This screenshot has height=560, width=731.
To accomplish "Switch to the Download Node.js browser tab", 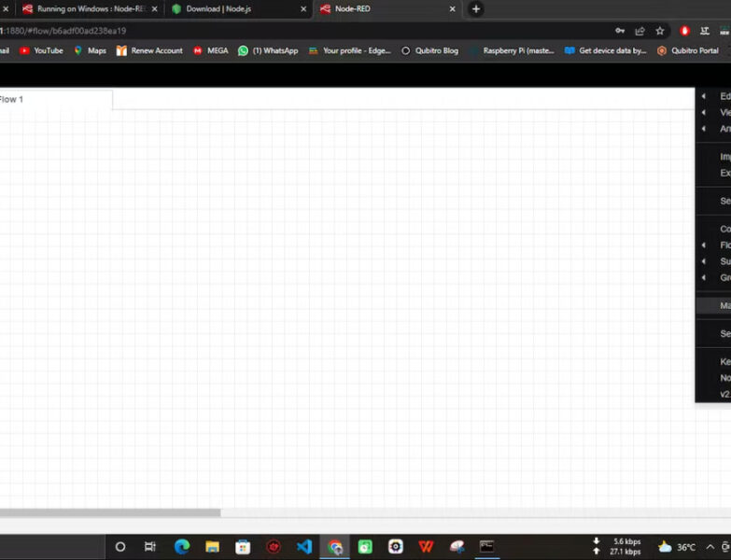I will tap(233, 9).
